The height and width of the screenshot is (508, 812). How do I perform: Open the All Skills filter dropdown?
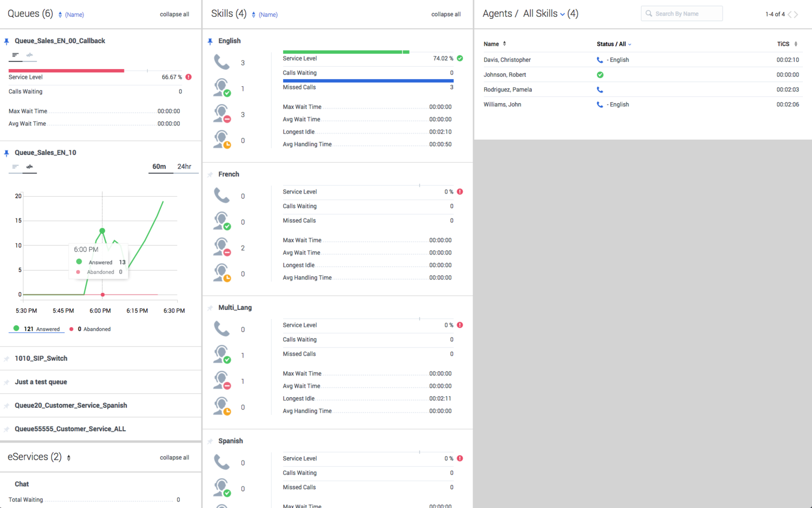pyautogui.click(x=544, y=14)
